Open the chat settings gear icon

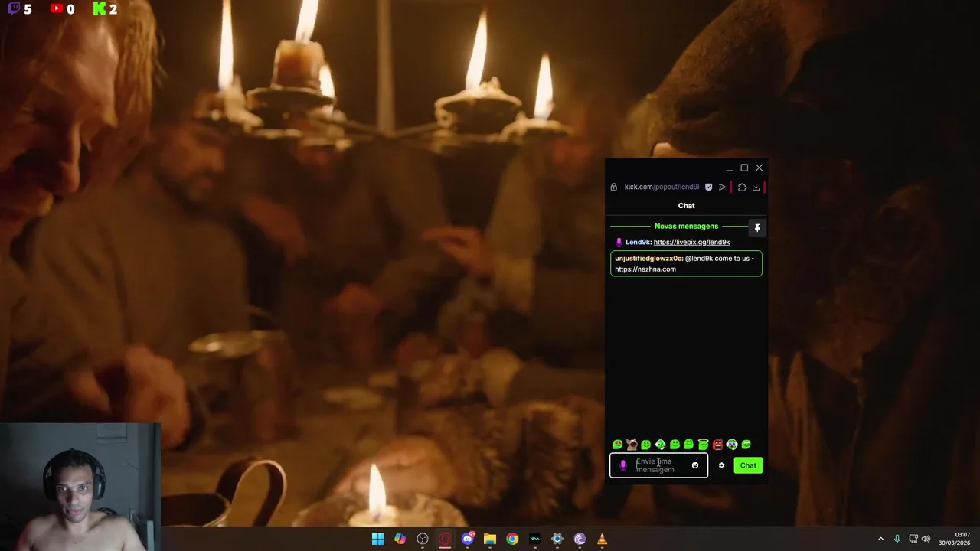tap(721, 465)
